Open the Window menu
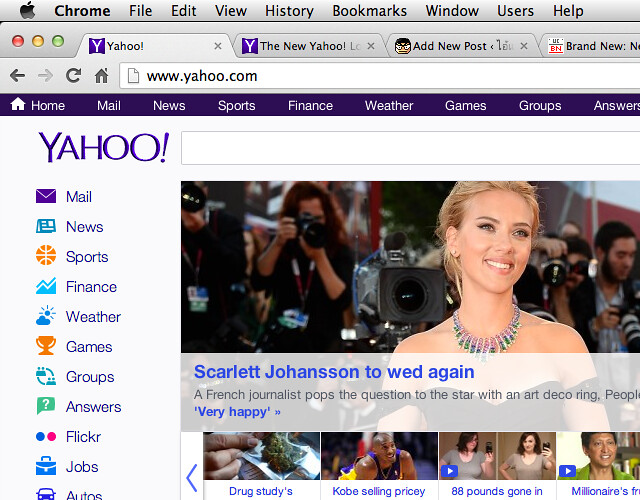Image resolution: width=640 pixels, height=500 pixels. coord(452,11)
